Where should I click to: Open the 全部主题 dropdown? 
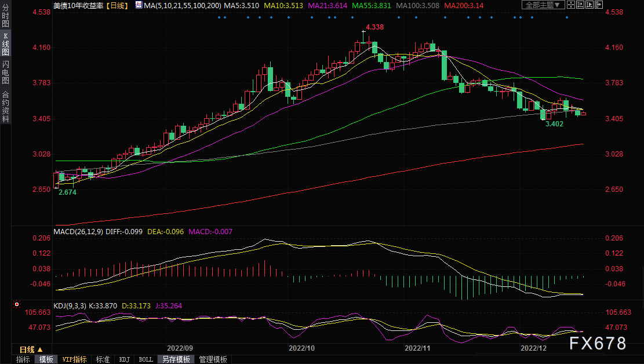point(543,5)
